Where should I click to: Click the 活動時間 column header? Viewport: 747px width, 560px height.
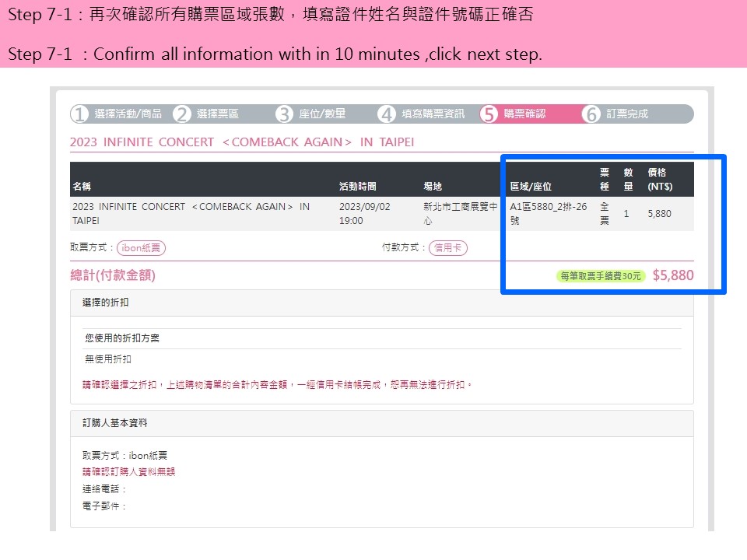(358, 186)
